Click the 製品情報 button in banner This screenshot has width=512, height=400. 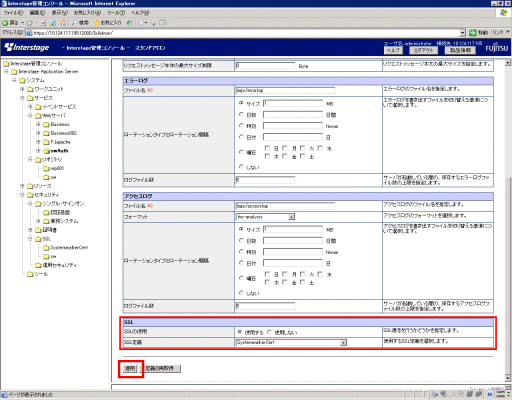pyautogui.click(x=460, y=50)
